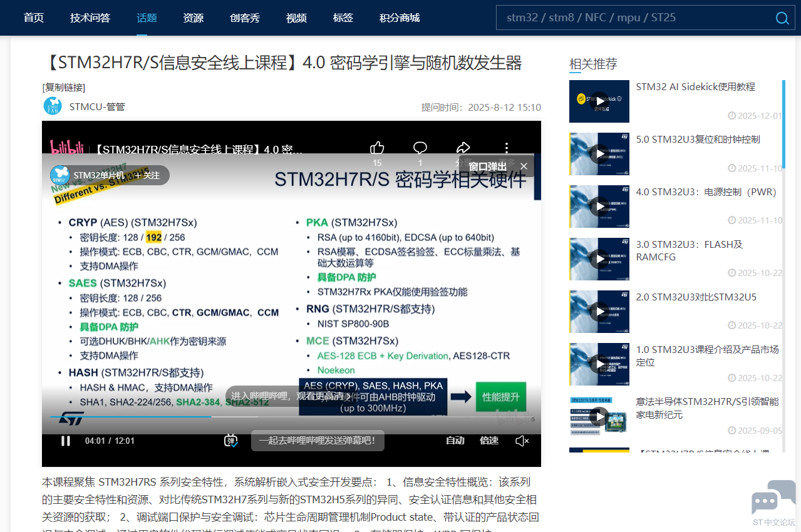Image resolution: width=801 pixels, height=532 pixels.
Task: Click the bilibili logo in the player
Action: click(x=67, y=148)
